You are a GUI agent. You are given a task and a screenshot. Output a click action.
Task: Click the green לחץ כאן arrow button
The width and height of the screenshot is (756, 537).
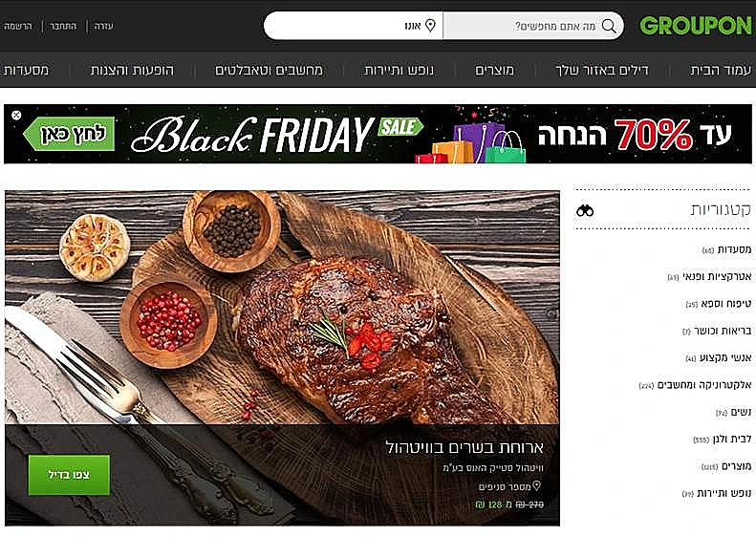70,134
